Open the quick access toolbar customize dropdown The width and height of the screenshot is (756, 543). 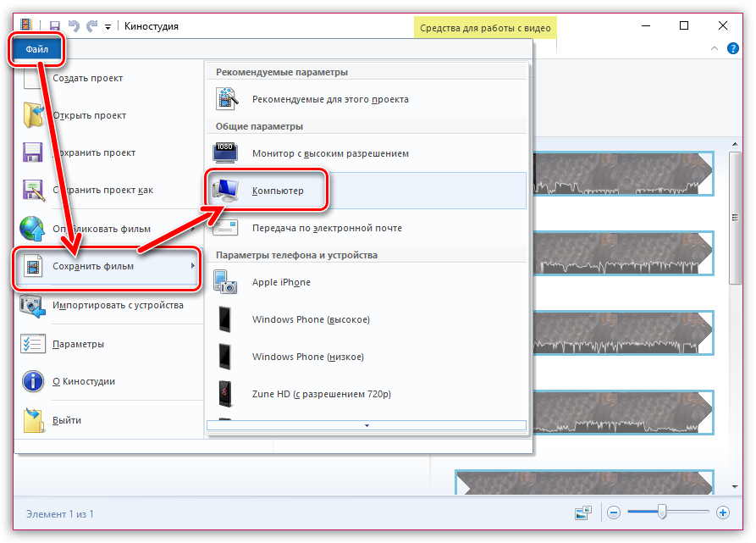point(108,26)
